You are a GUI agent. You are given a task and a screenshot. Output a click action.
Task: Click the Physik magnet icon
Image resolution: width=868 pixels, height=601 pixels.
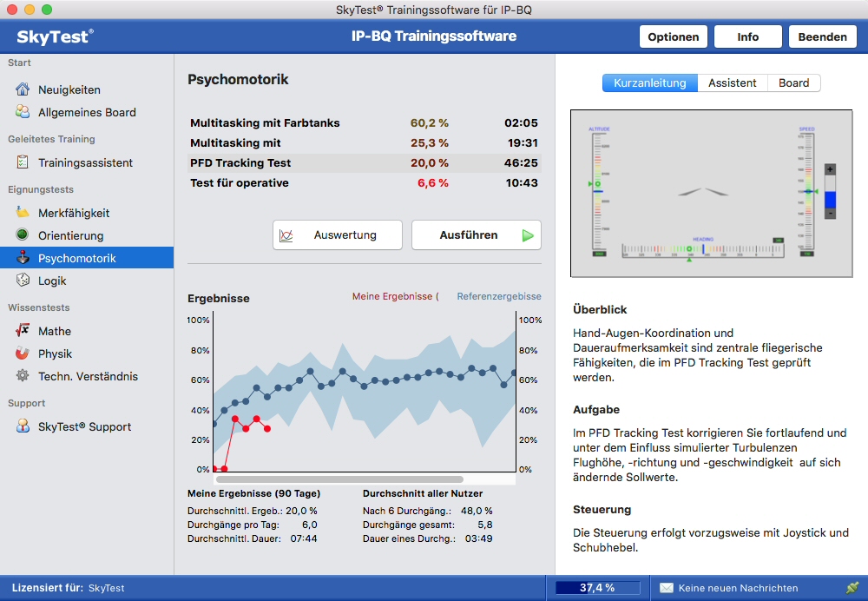[23, 353]
